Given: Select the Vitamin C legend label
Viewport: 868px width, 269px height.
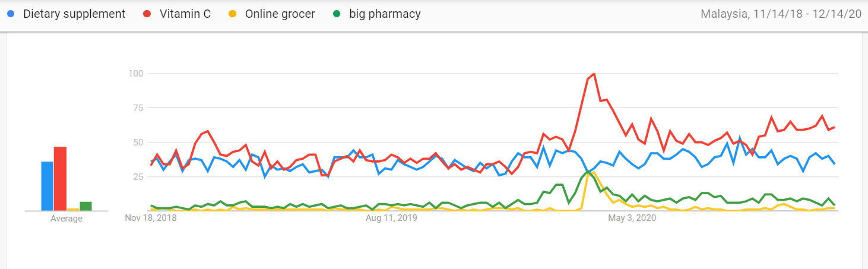Looking at the screenshot, I should 185,14.
